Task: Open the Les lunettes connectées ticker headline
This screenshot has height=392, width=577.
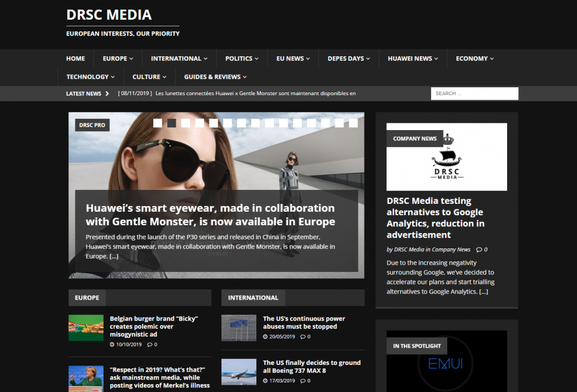Action: coord(255,93)
